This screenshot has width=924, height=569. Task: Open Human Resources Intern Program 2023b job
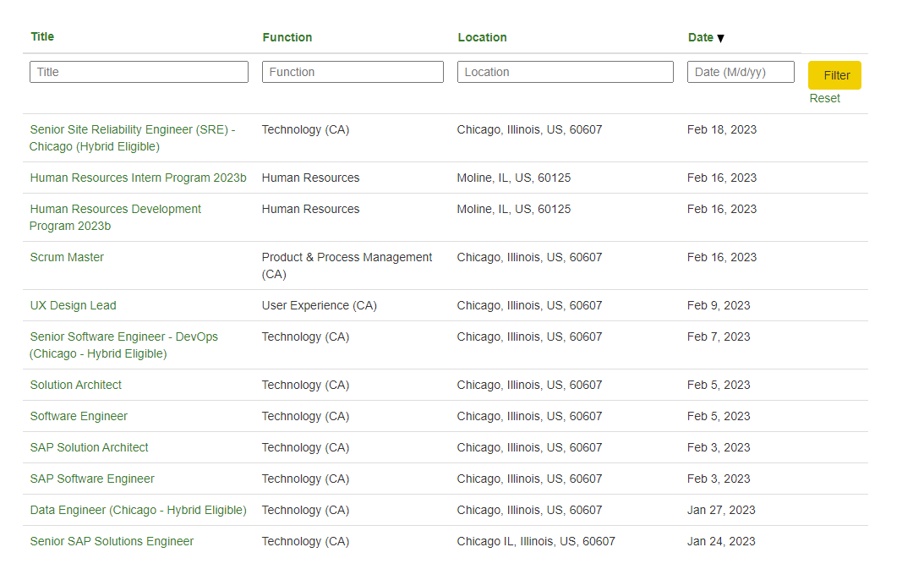click(x=138, y=178)
